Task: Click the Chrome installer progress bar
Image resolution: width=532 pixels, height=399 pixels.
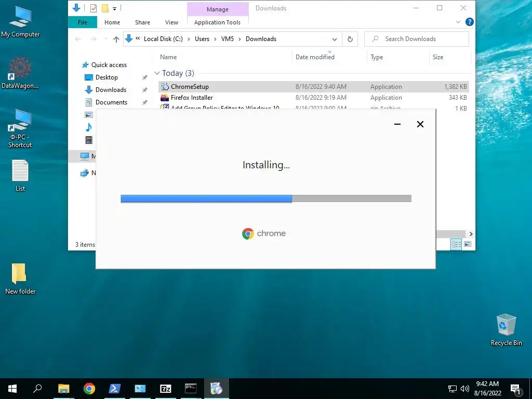Action: coord(266,199)
